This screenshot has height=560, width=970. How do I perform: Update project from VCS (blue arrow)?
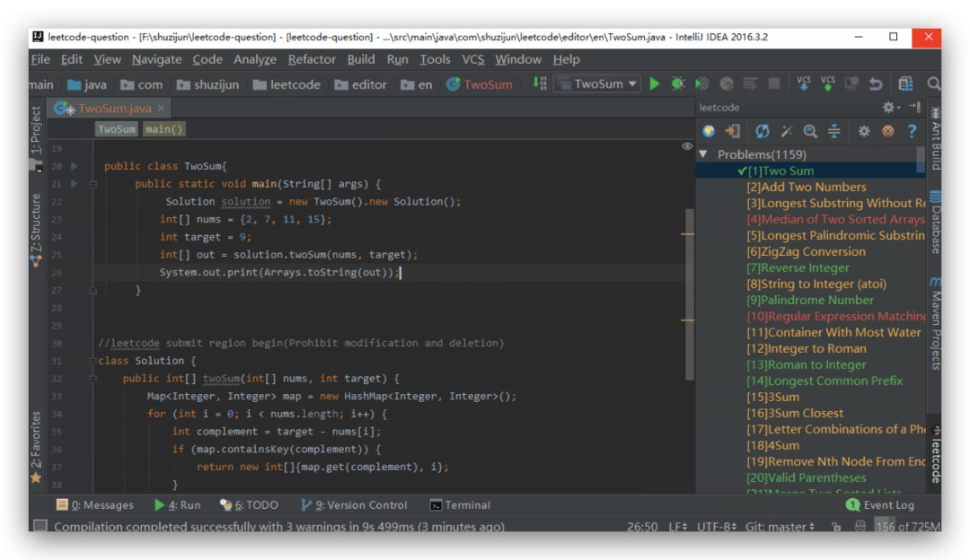[x=804, y=83]
